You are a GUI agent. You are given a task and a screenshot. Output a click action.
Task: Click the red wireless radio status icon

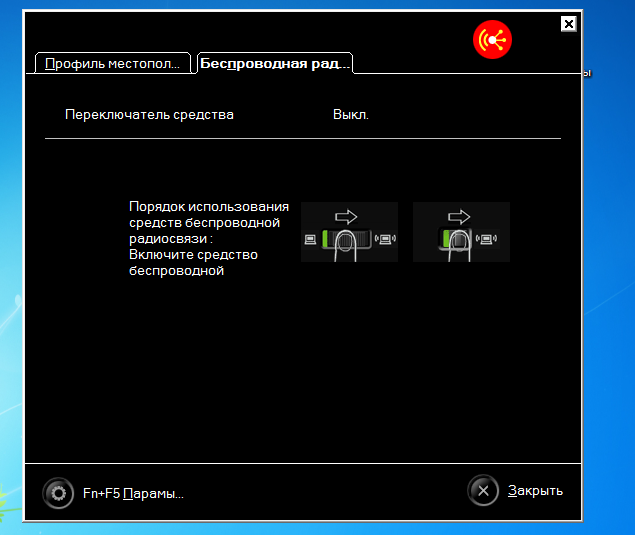[492, 40]
